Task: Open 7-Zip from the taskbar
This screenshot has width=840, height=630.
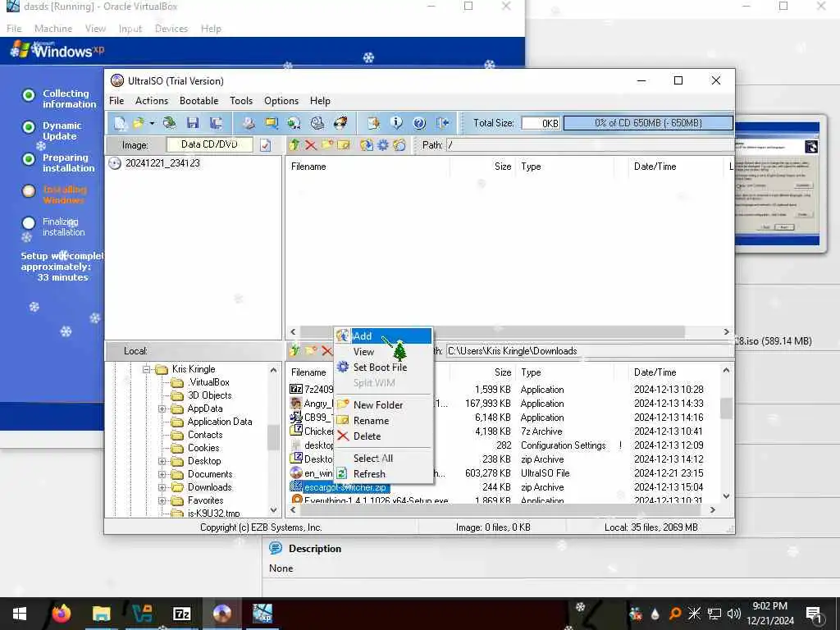Action: [x=182, y=614]
